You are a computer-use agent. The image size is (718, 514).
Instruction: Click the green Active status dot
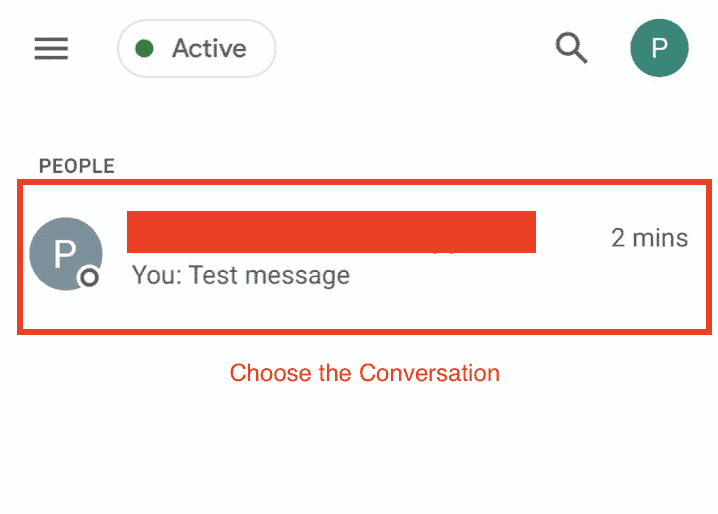144,48
